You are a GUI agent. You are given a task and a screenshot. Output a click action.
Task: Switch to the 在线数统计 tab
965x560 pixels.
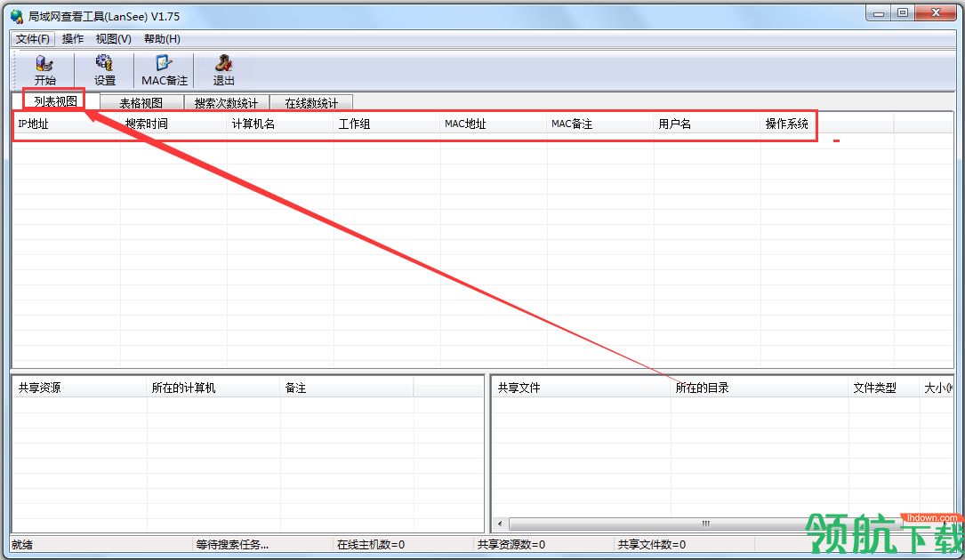click(x=310, y=103)
